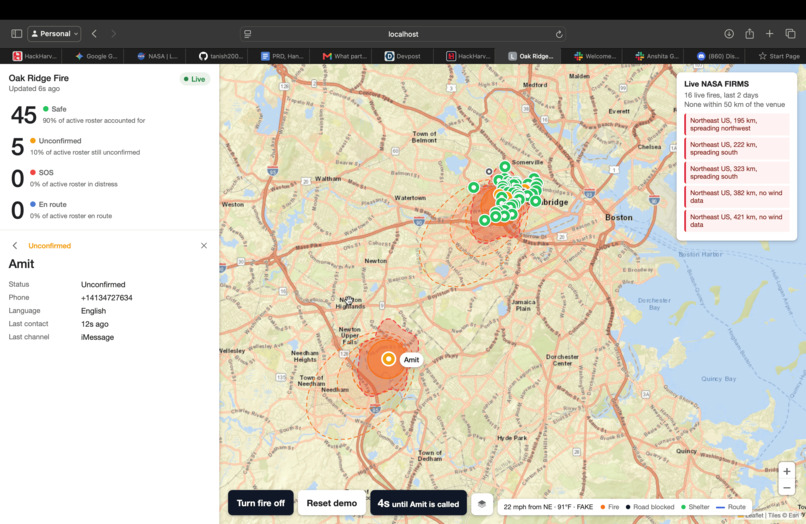Switch to the NASA tab
The width and height of the screenshot is (806, 524).
point(157,56)
